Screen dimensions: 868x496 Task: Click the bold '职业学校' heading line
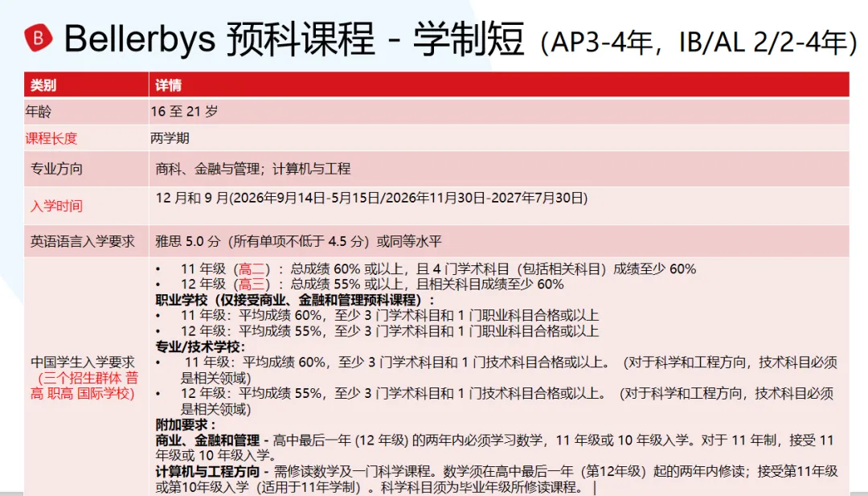pos(294,300)
